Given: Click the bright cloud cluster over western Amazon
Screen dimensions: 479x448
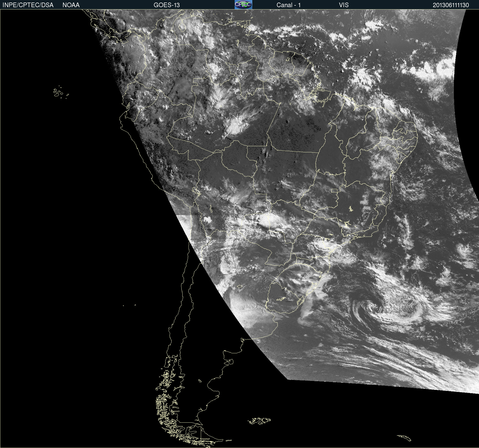Looking at the screenshot, I should [x=235, y=126].
